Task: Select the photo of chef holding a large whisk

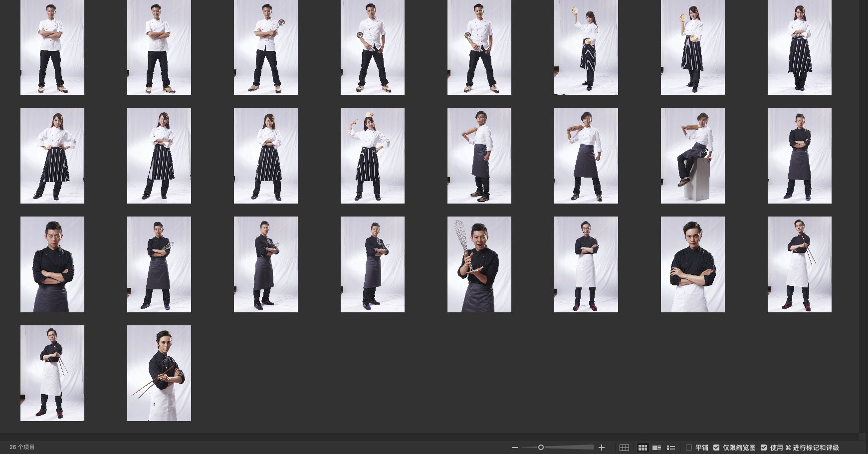Action: tap(479, 264)
